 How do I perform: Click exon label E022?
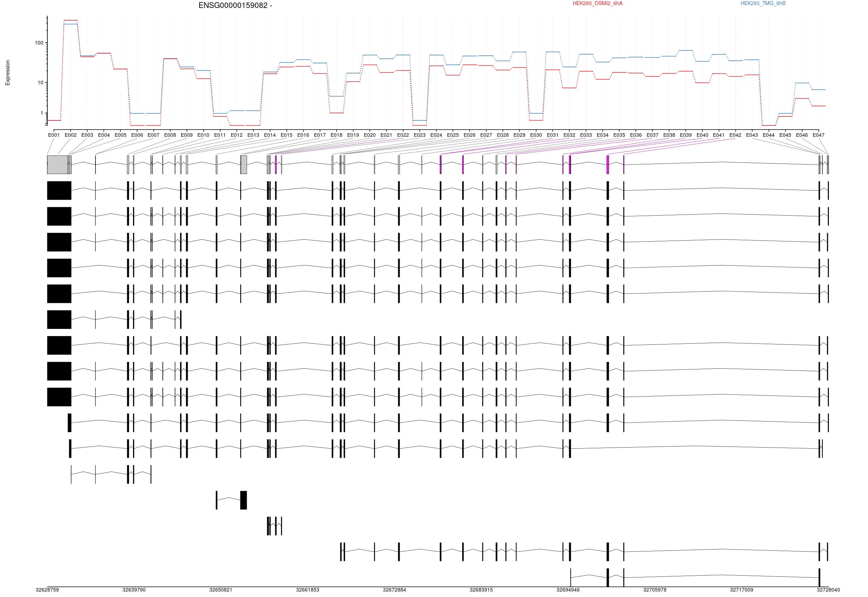pyautogui.click(x=403, y=135)
